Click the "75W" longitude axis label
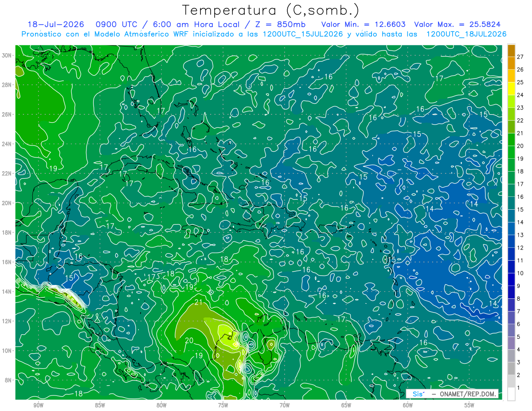532x411 pixels. [x=223, y=405]
